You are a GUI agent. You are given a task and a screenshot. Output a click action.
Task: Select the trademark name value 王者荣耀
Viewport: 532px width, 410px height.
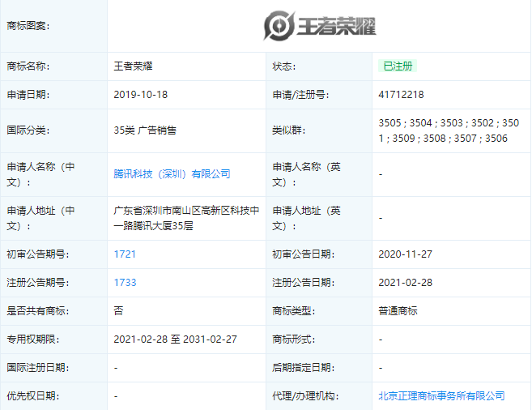[133, 66]
